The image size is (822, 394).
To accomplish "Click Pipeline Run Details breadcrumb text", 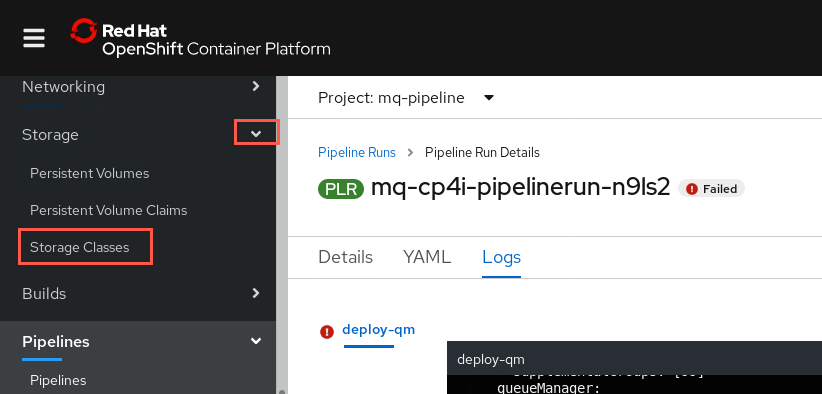I will (482, 152).
